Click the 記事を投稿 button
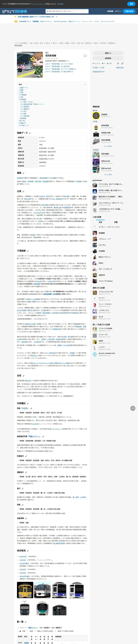This screenshot has height=644, width=138. pyautogui.click(x=129, y=11)
